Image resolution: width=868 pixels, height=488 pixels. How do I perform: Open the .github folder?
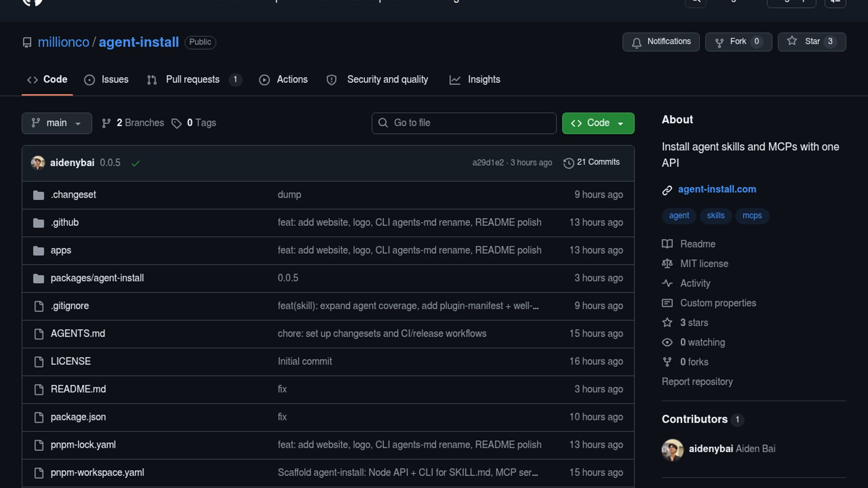tap(65, 223)
